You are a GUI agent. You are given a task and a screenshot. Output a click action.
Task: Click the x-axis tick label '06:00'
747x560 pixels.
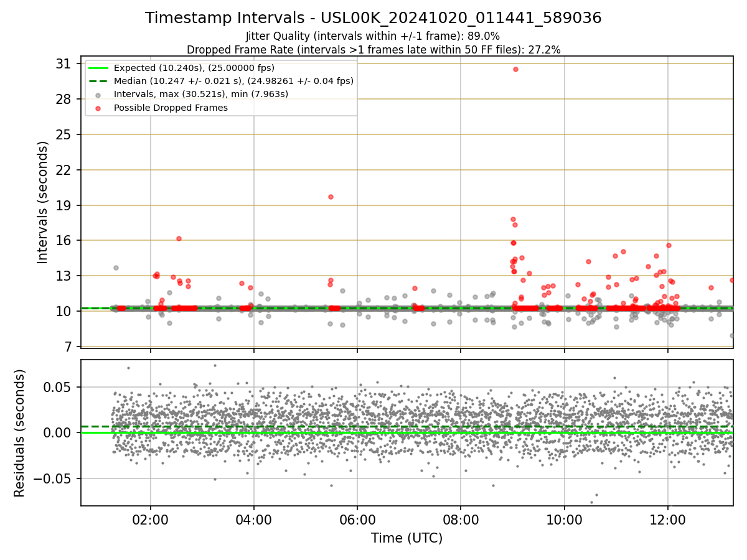click(x=357, y=520)
